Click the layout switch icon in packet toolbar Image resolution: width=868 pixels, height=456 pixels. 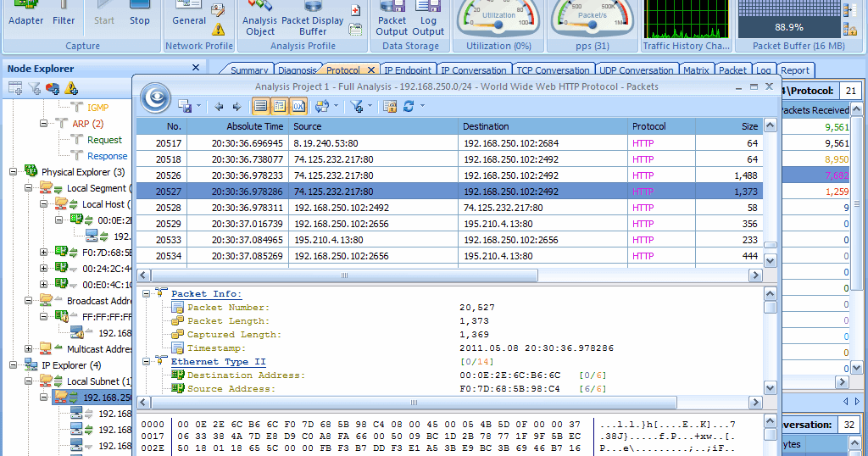tap(321, 106)
